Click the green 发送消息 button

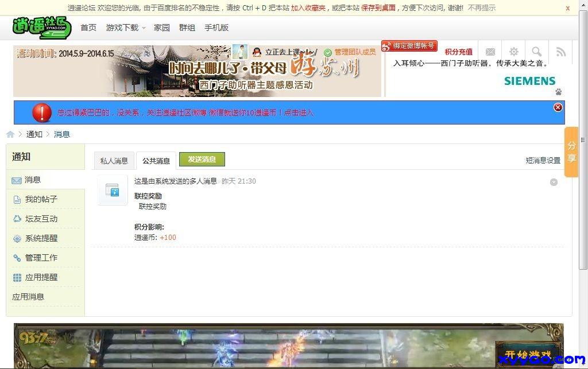[x=202, y=160]
